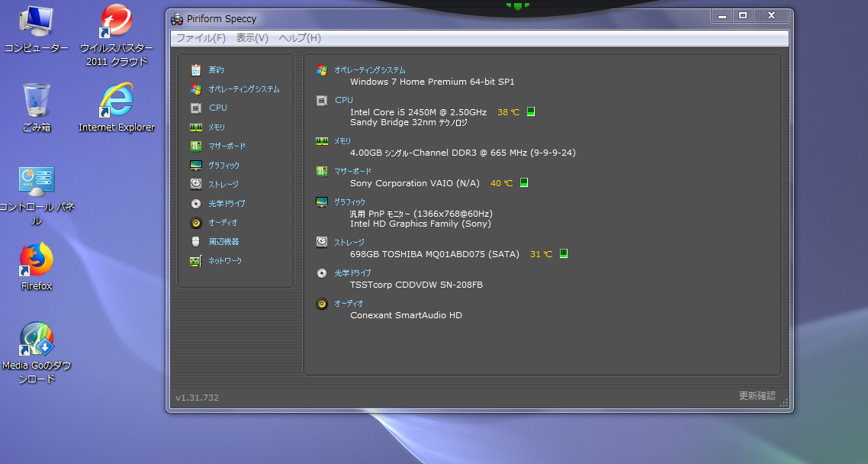Click the メモリ RAM icon in sidebar

coord(195,127)
